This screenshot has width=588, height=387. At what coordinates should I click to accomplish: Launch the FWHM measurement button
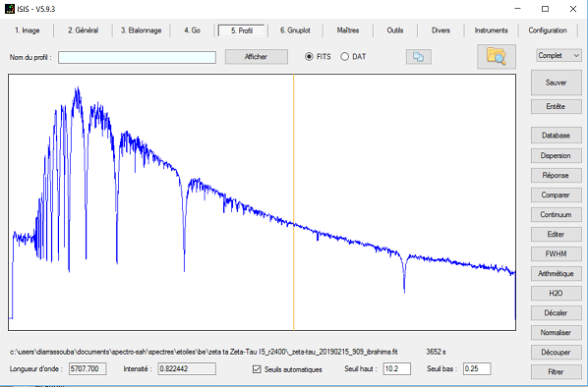[x=557, y=254]
